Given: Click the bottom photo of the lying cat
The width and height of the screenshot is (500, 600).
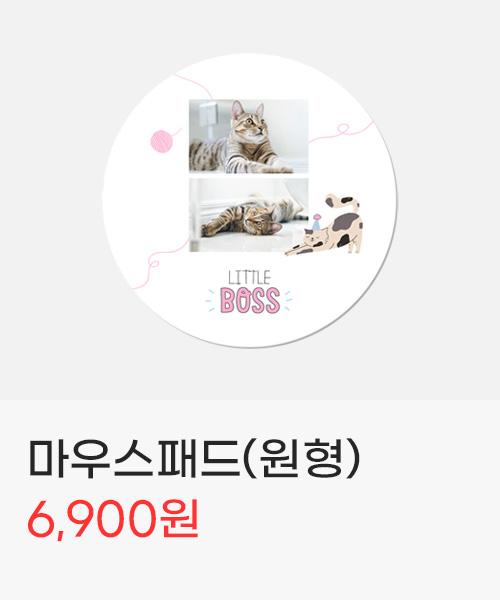Looking at the screenshot, I should tap(249, 215).
